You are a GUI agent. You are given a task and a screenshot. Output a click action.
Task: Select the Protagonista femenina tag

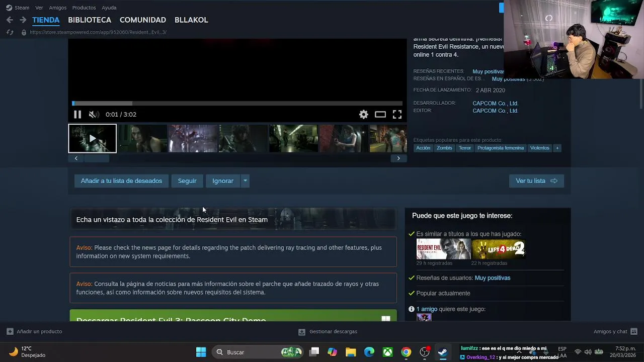click(501, 148)
